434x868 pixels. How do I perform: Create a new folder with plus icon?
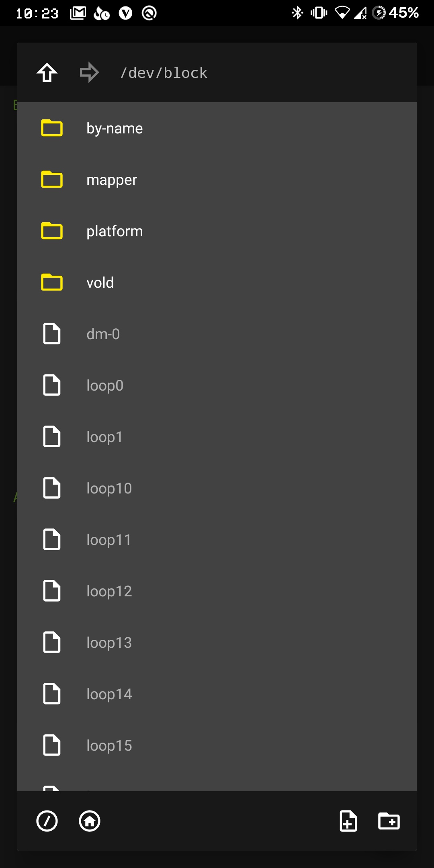point(389,821)
